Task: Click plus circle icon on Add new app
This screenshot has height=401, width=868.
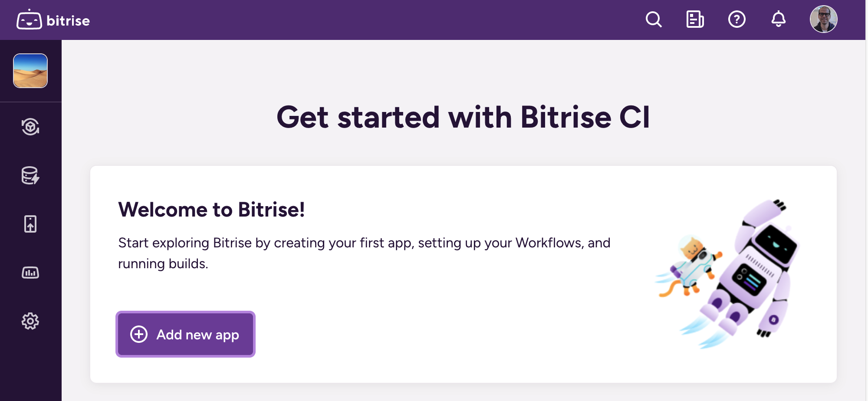Action: pyautogui.click(x=139, y=334)
